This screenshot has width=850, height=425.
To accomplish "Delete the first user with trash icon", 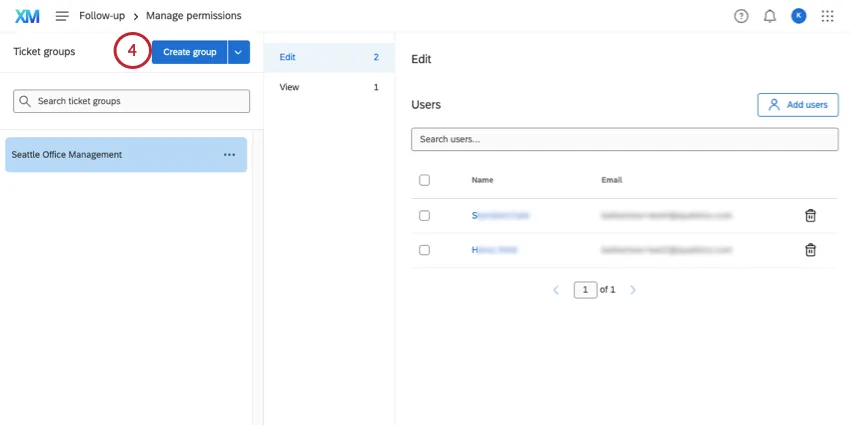I will (x=810, y=215).
